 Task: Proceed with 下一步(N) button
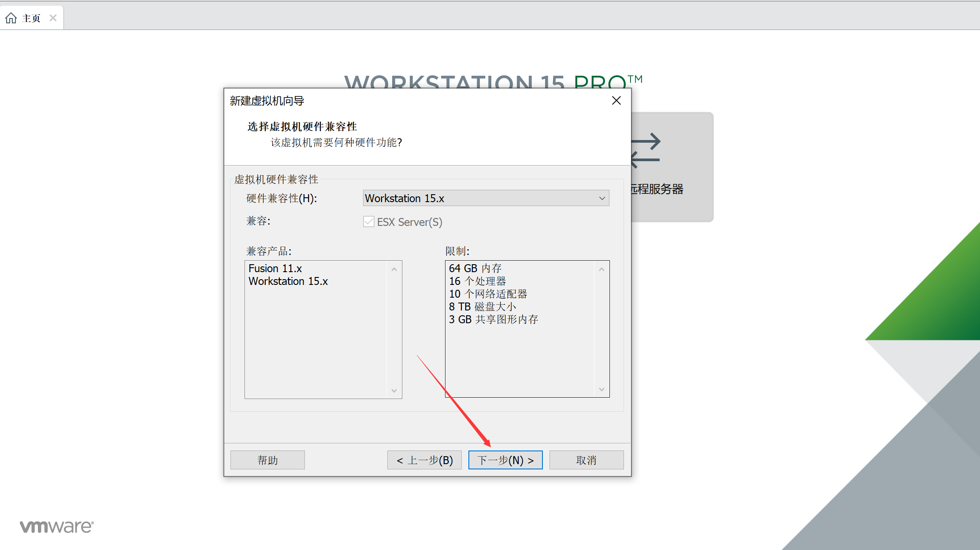[x=505, y=460]
